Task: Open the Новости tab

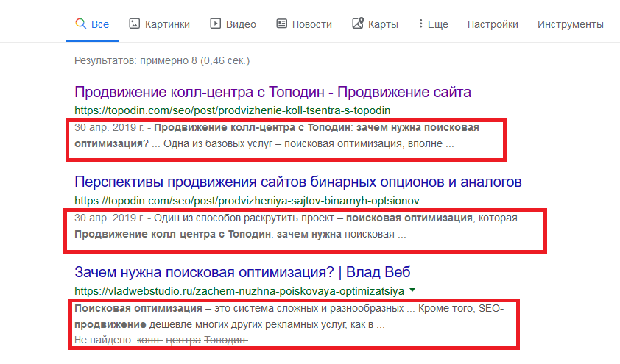Action: [303, 24]
